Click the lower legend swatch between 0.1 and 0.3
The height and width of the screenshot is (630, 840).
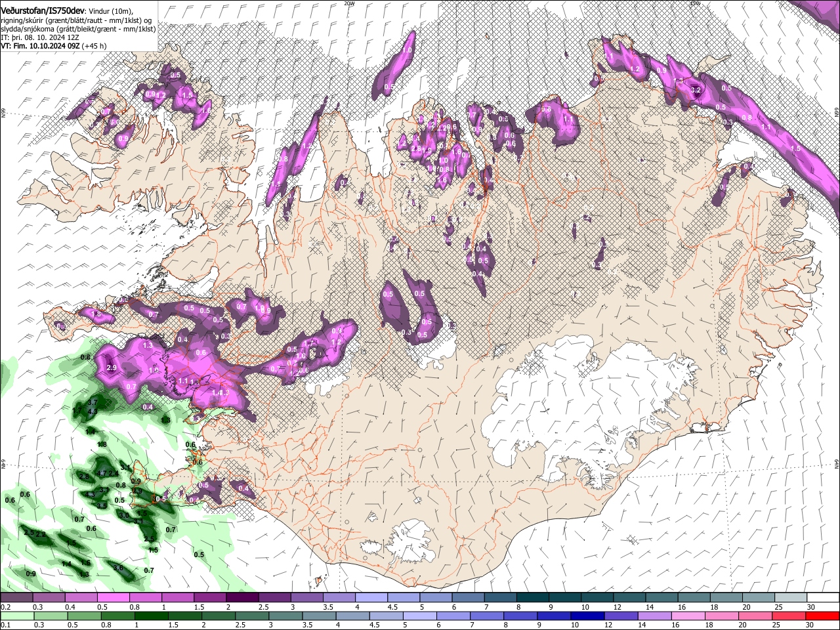(16, 616)
